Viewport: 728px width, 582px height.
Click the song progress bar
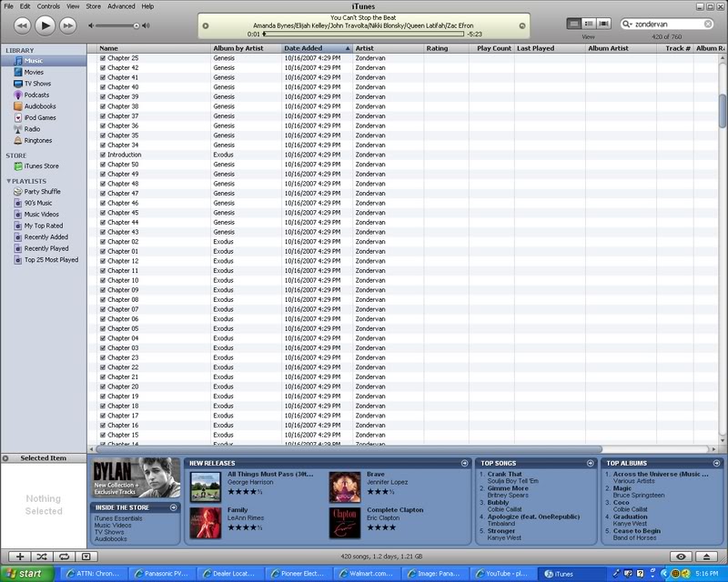click(x=364, y=34)
